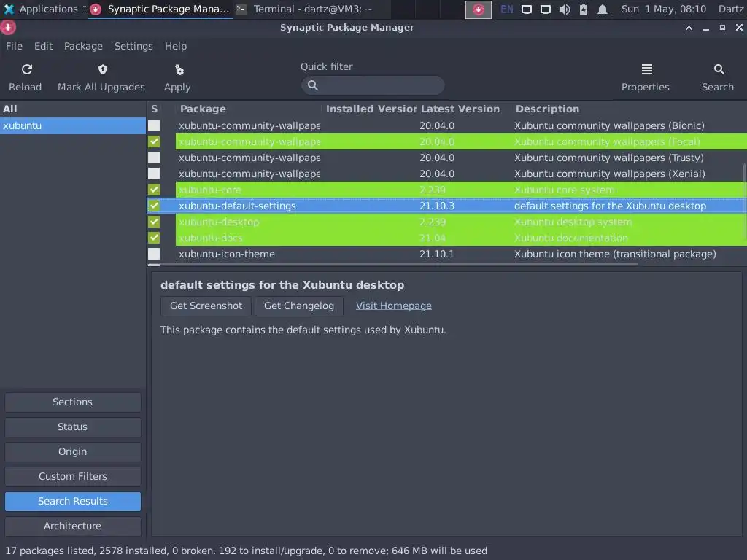The width and height of the screenshot is (747, 560).
Task: Sort by Installed Version column header
Action: (x=371, y=109)
